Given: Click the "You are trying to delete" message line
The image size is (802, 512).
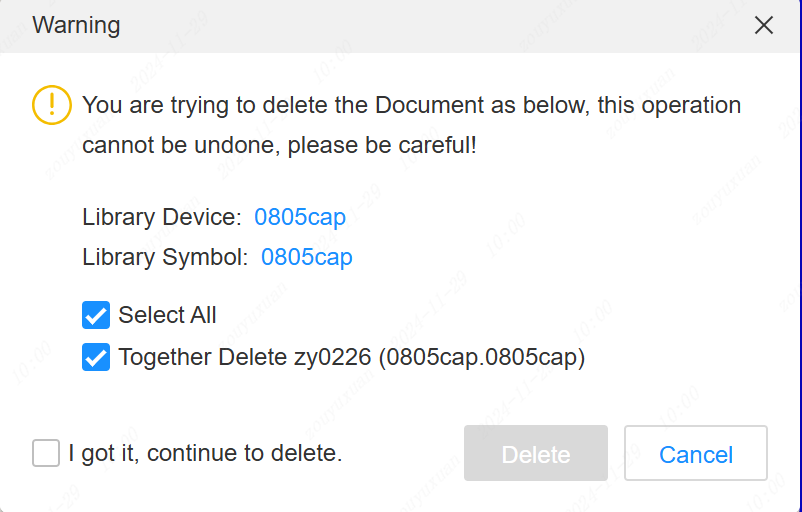Looking at the screenshot, I should click(x=411, y=105).
